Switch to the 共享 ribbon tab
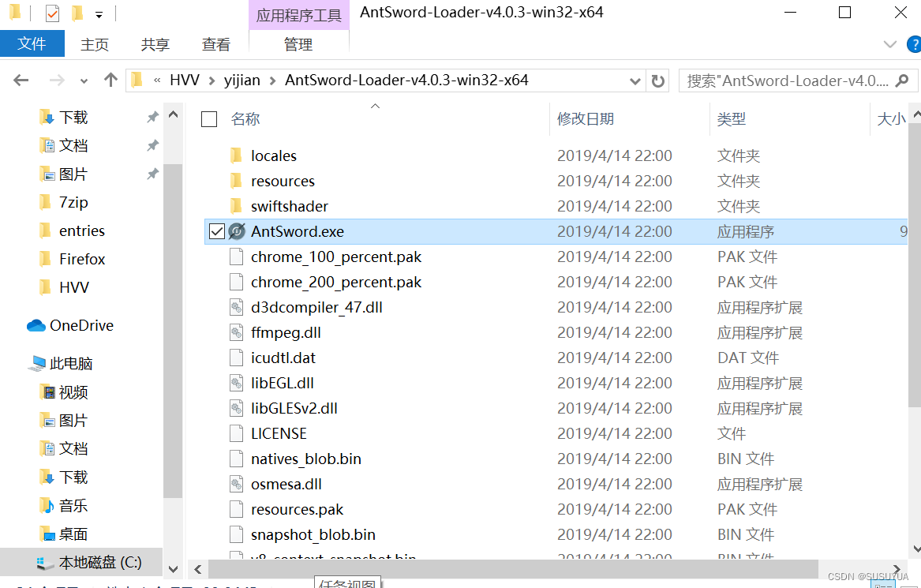This screenshot has width=921, height=588. click(x=155, y=45)
